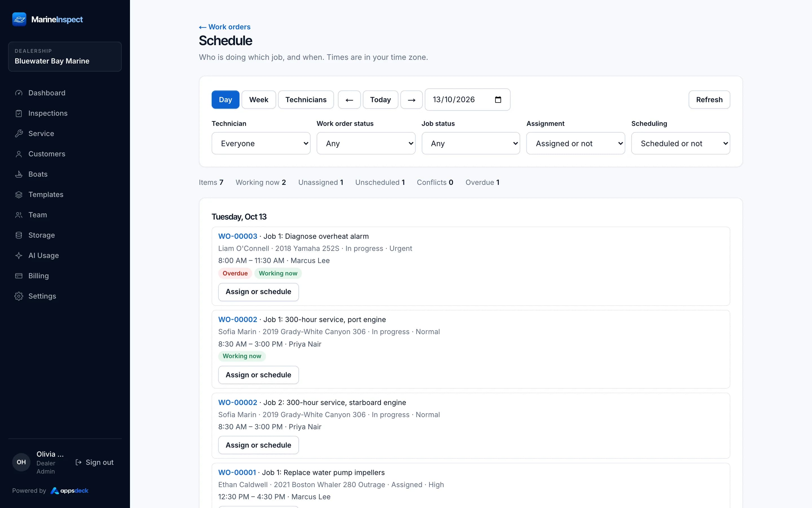Image resolution: width=812 pixels, height=508 pixels.
Task: Open the AI Usage menu item
Action: coord(65,255)
